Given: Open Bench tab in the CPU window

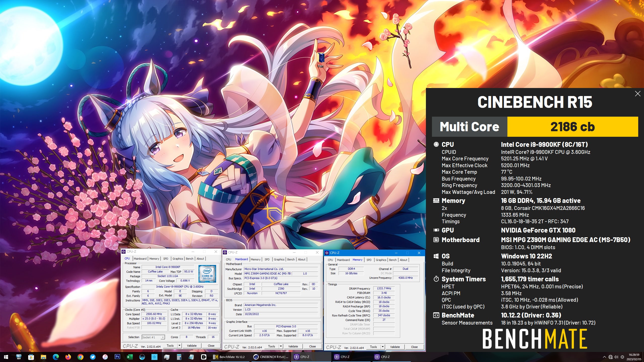Looking at the screenshot, I should point(189,259).
